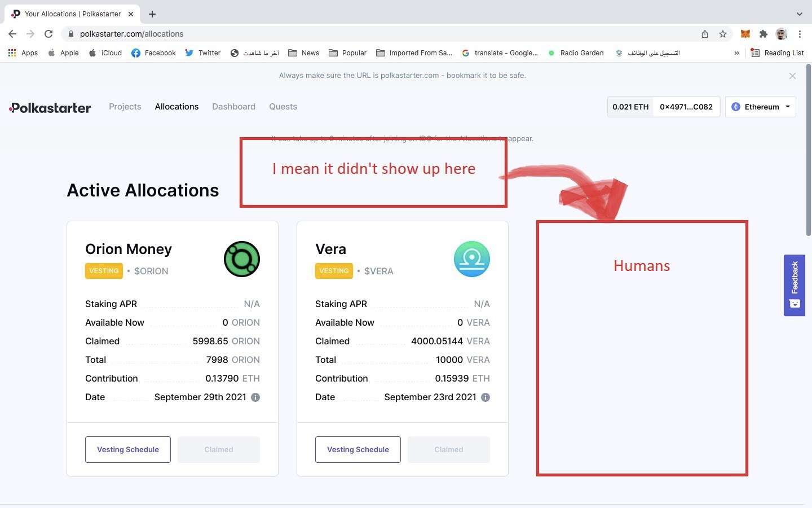The image size is (812, 508).
Task: Dismiss the URL safety banner
Action: [792, 76]
